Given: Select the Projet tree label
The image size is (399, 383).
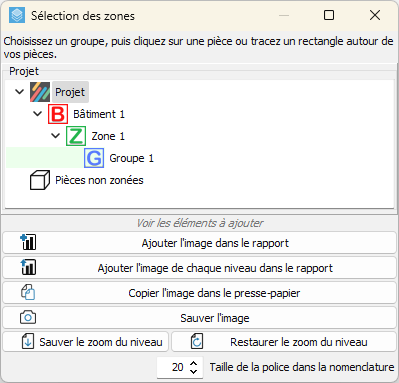Looking at the screenshot, I should click(70, 92).
